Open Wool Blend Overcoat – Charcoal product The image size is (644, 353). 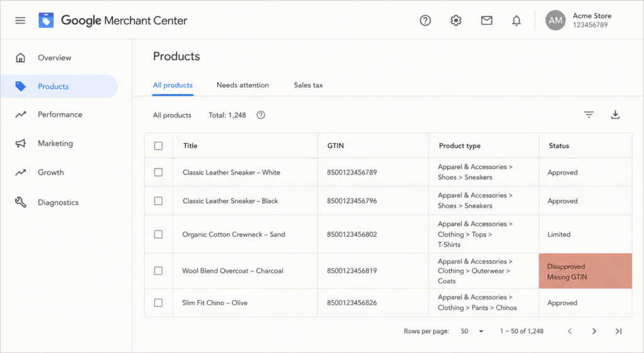coord(233,271)
